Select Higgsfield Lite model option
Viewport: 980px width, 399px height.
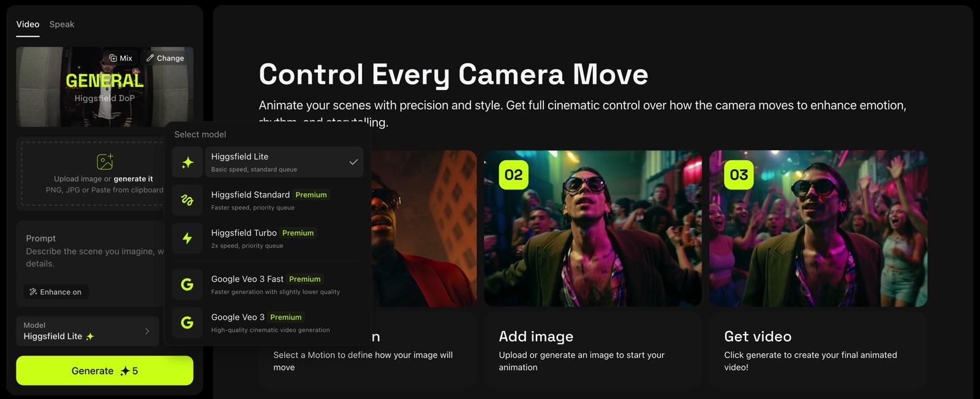tap(268, 162)
